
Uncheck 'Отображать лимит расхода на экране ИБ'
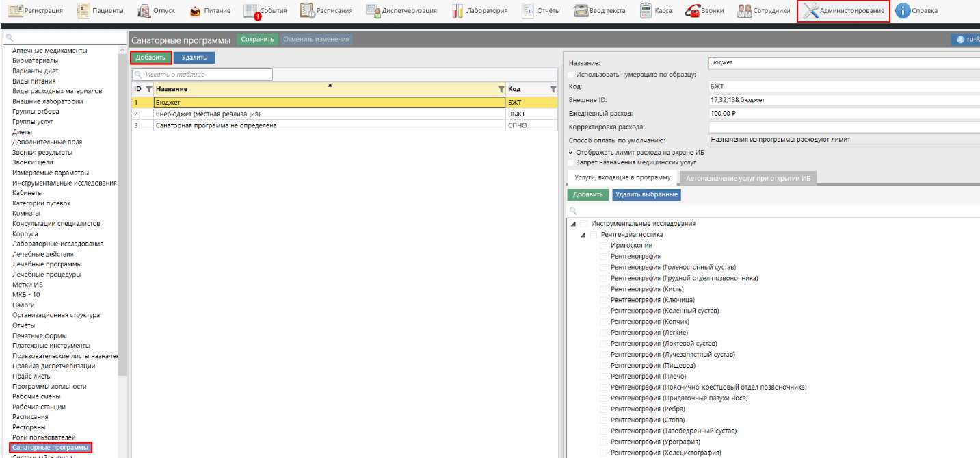click(x=571, y=153)
